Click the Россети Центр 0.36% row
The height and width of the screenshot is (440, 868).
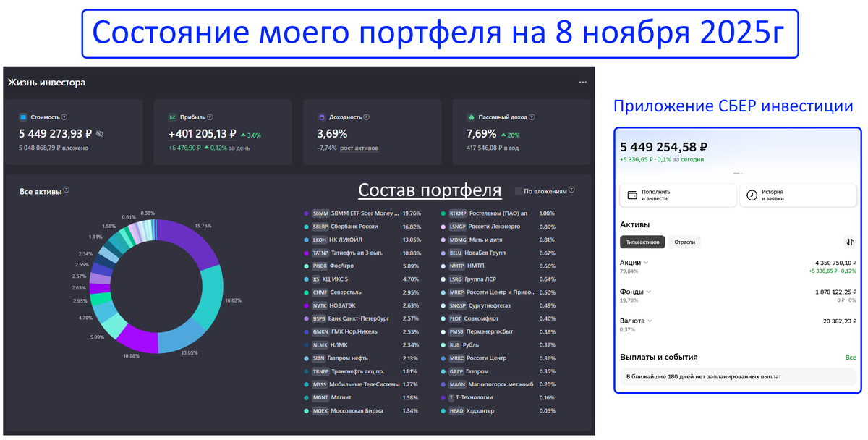[498, 358]
